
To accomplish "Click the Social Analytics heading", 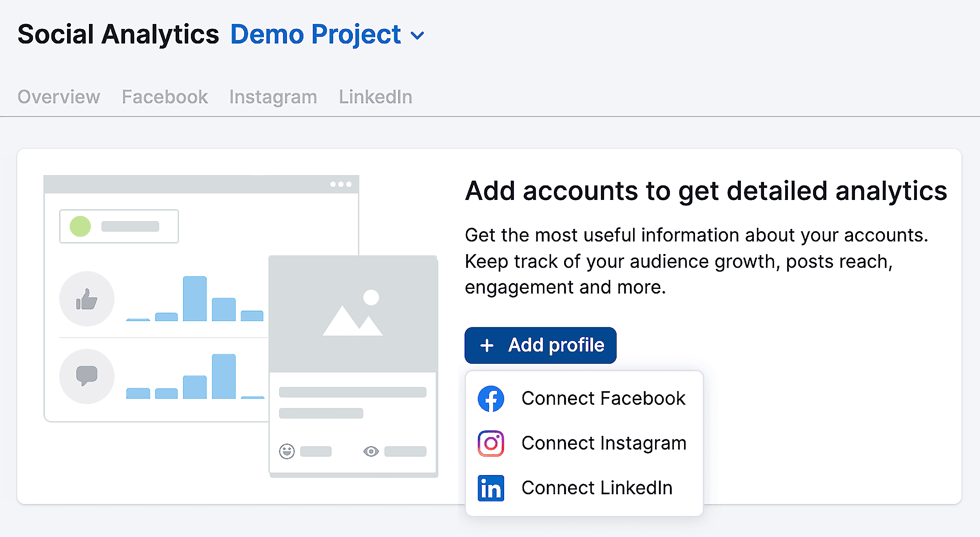I will pos(118,34).
